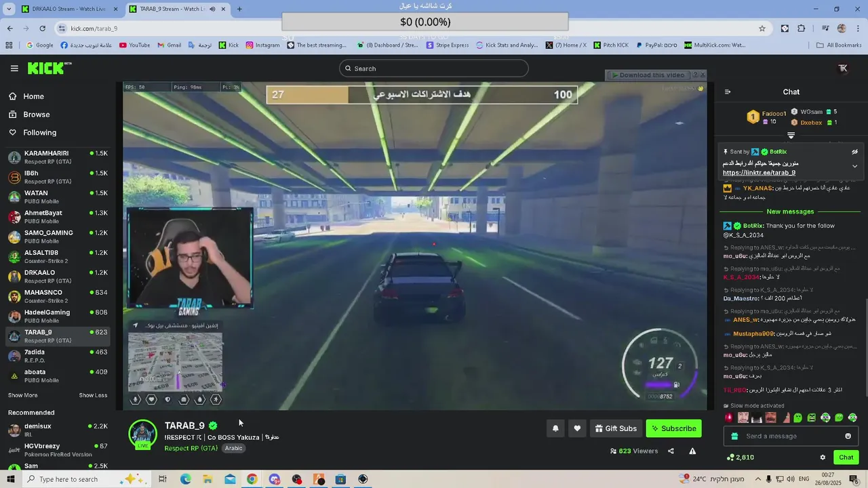The width and height of the screenshot is (868, 488).
Task: Click the report warning triangle icon
Action: 692,451
